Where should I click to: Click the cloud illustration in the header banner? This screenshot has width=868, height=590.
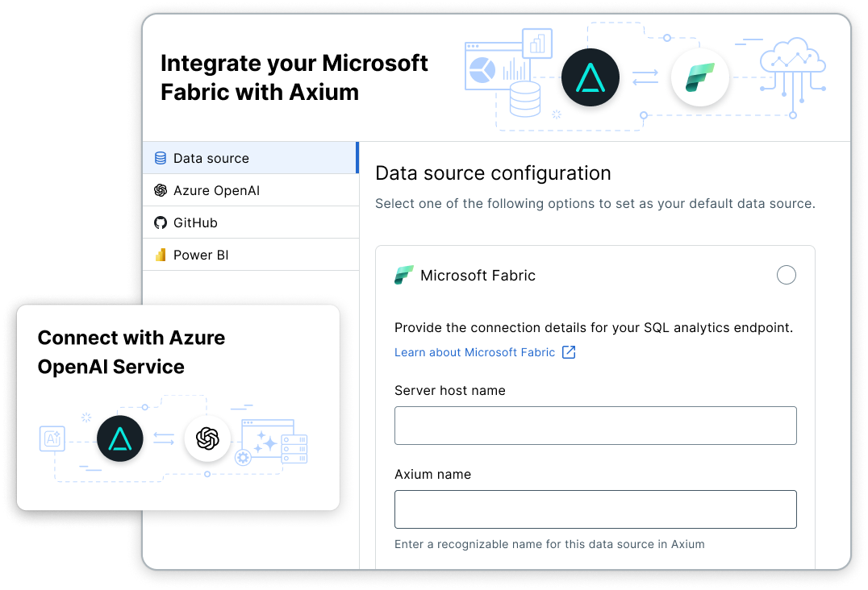pyautogui.click(x=792, y=60)
